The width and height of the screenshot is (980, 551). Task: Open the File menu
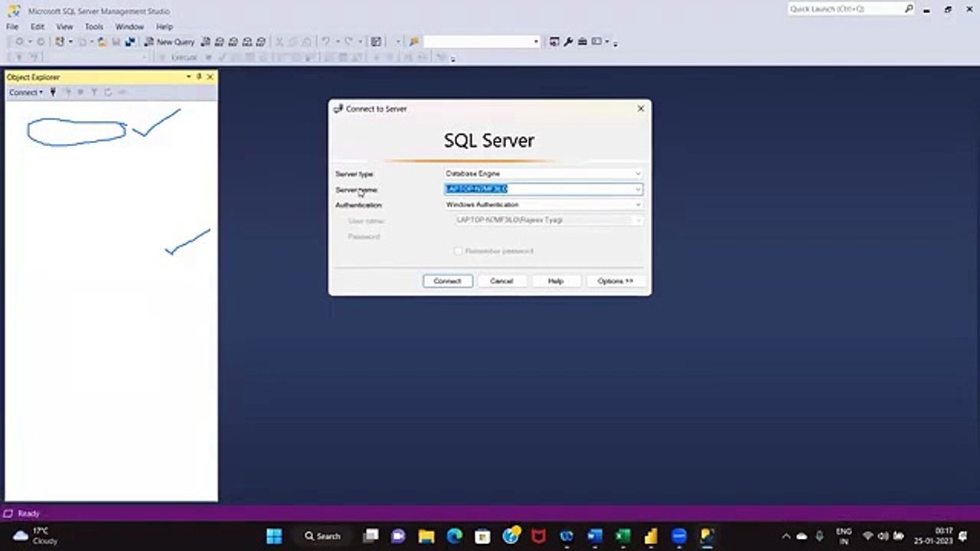pyautogui.click(x=12, y=27)
